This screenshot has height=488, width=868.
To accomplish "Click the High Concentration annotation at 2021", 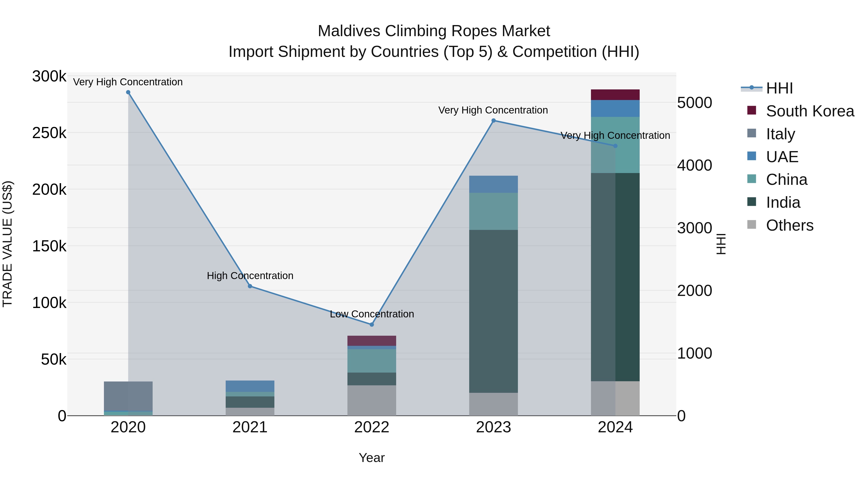I will 250,276.
